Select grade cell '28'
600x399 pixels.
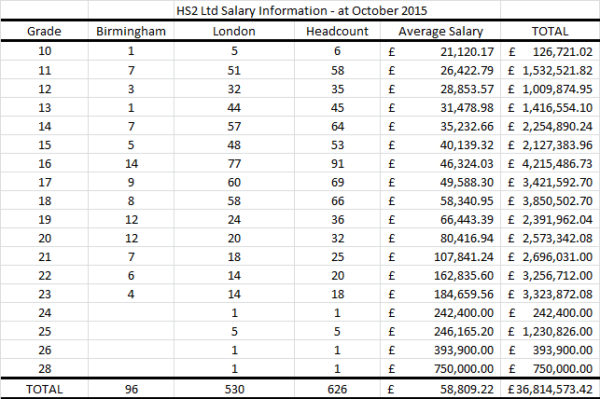click(x=44, y=369)
